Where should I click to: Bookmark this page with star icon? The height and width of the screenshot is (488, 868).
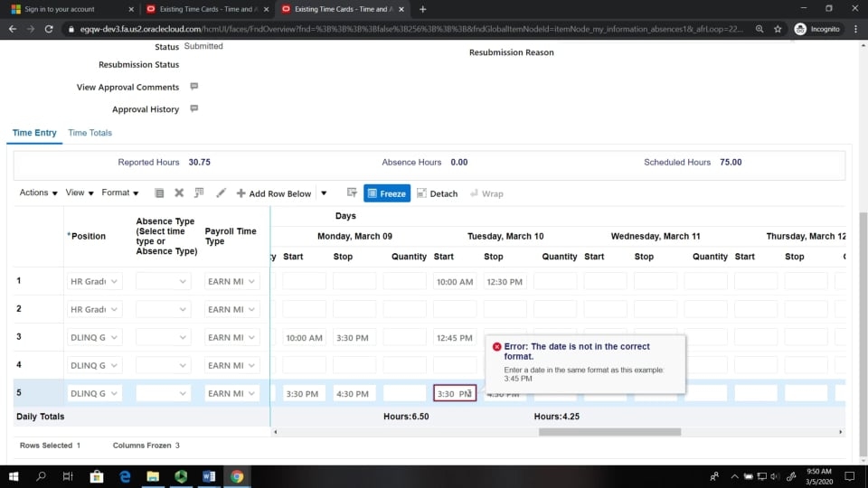(778, 29)
